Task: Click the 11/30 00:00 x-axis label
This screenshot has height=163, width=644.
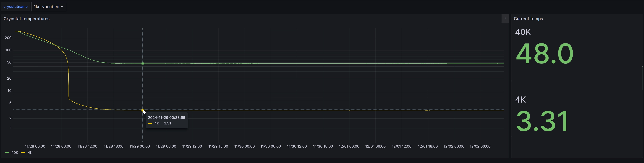Action: pyautogui.click(x=245, y=146)
